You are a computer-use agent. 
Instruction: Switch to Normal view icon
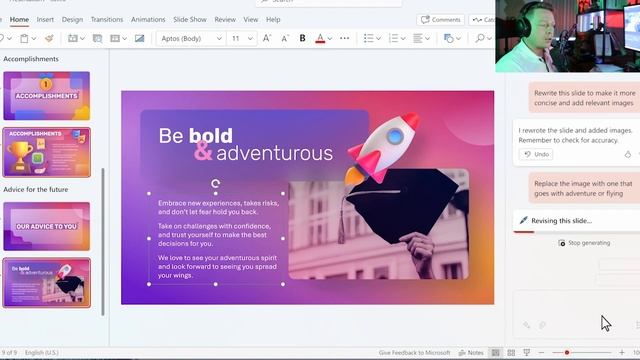(x=495, y=352)
